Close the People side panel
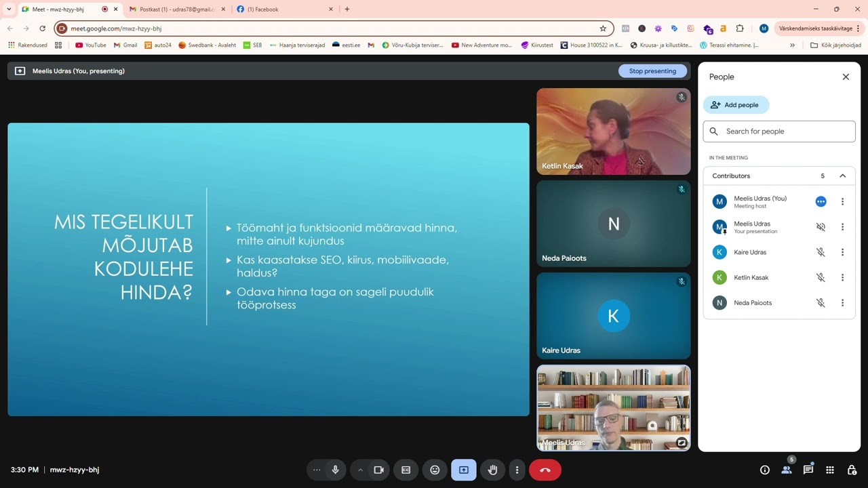The image size is (868, 488). 846,77
